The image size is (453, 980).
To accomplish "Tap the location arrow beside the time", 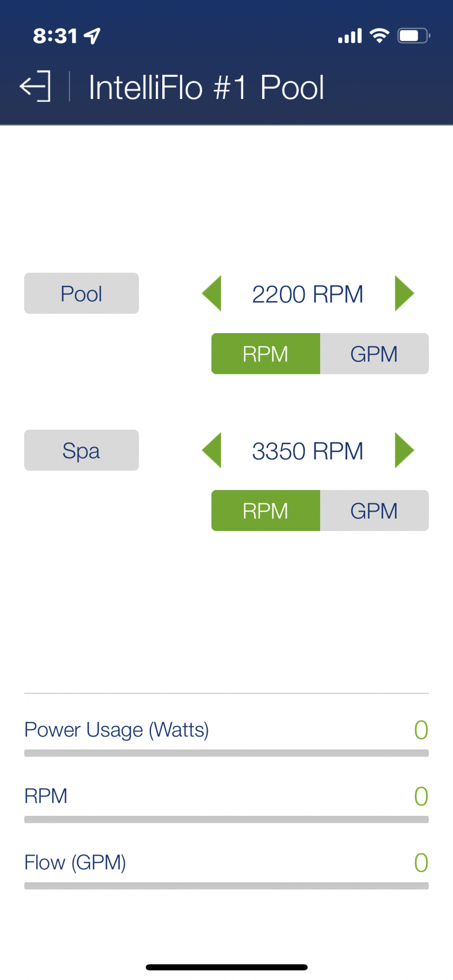I will (92, 36).
